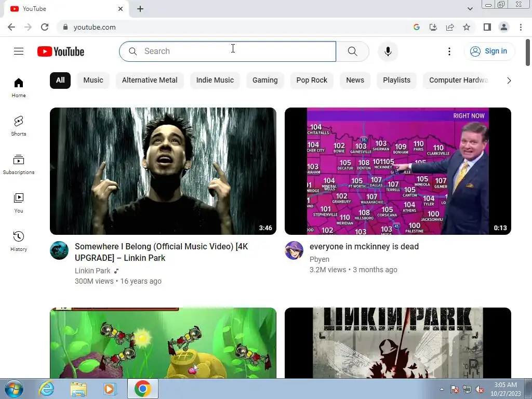Show hidden tray icons arrow
The height and width of the screenshot is (399, 532).
[x=442, y=389]
